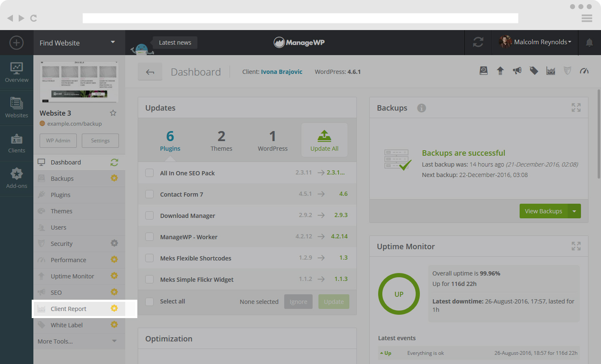Screen dimensions: 601x364
Task: Click the Latest news tooltip
Action: click(x=175, y=43)
